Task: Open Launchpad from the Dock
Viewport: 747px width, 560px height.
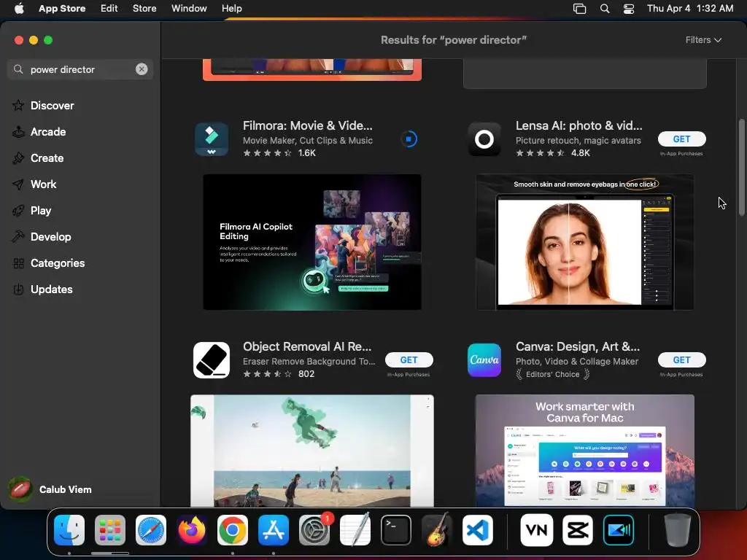Action: pyautogui.click(x=110, y=530)
